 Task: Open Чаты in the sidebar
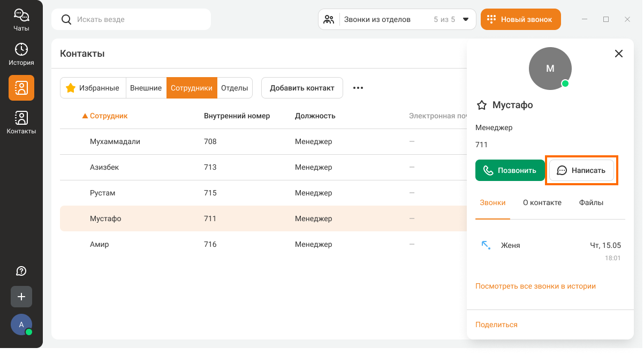21,20
